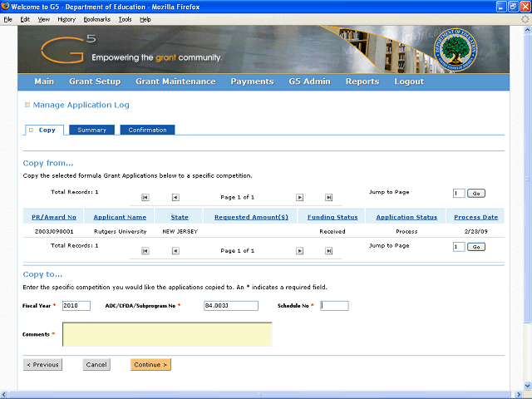The height and width of the screenshot is (399, 532).
Task: Sort by Requested Amount($) column
Action: (x=251, y=217)
